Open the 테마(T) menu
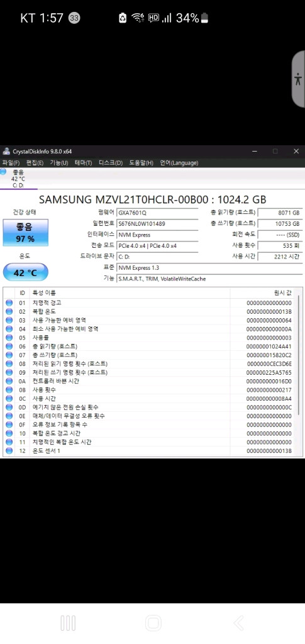Image resolution: width=305 pixels, height=644 pixels. click(x=84, y=163)
